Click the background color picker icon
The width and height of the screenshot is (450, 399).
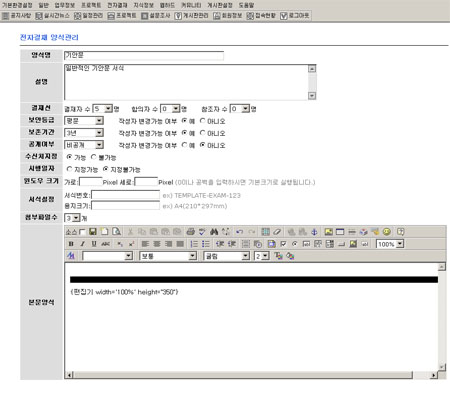pyautogui.click(x=290, y=256)
